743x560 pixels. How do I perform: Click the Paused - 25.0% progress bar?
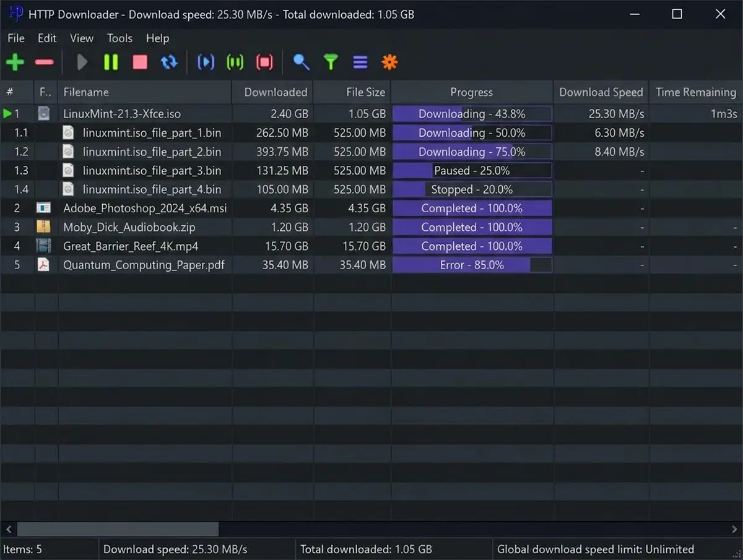(472, 171)
